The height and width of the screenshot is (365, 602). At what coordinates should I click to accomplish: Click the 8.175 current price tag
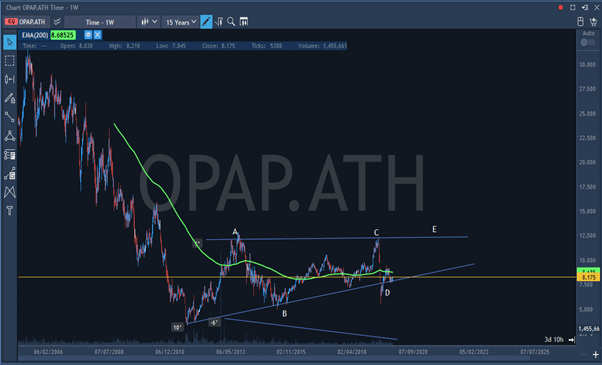coord(588,277)
